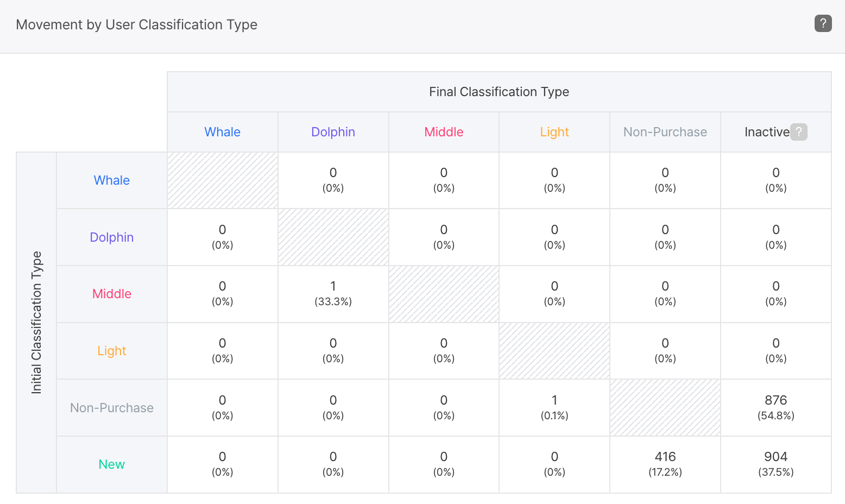Click the 416 New to Non-Purchase cell
The width and height of the screenshot is (845, 504).
point(665,464)
